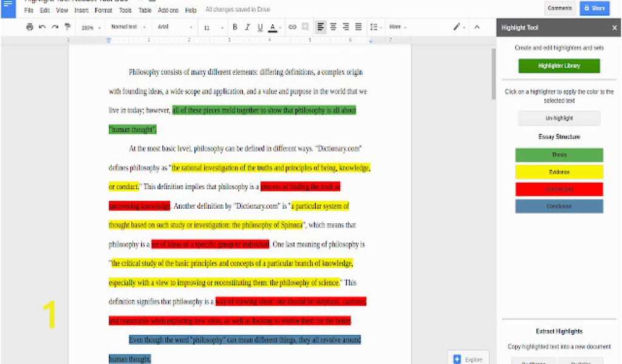Open the Insert menu
The height and width of the screenshot is (364, 622).
(x=81, y=10)
